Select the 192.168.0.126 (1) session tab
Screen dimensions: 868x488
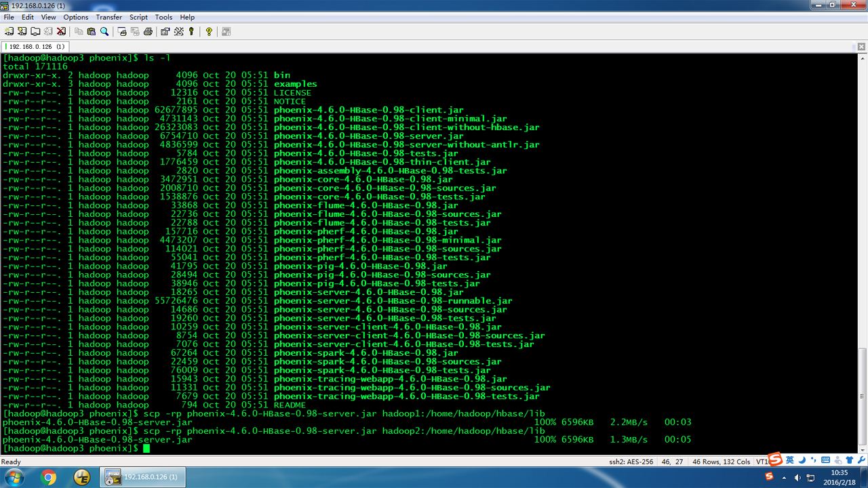[35, 47]
